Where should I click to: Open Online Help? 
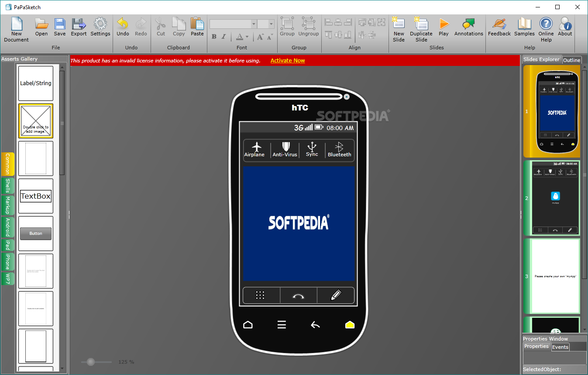[546, 30]
